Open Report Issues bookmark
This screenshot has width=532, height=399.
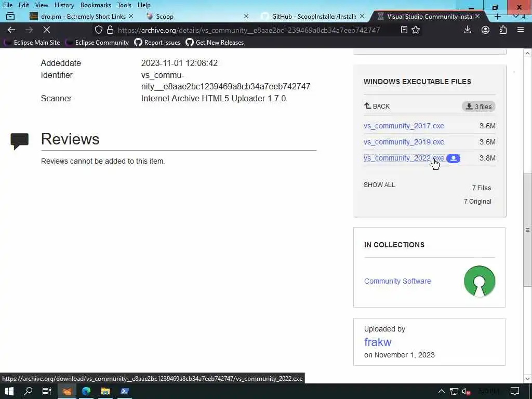(157, 43)
